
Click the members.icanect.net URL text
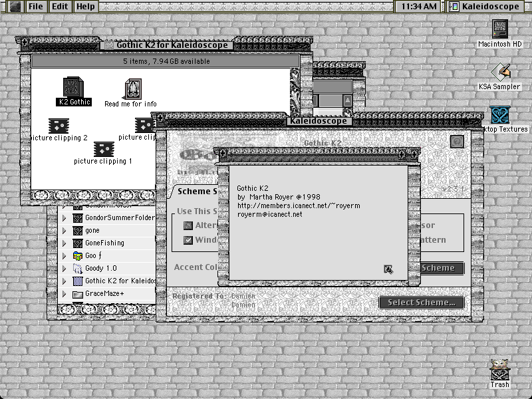point(299,206)
